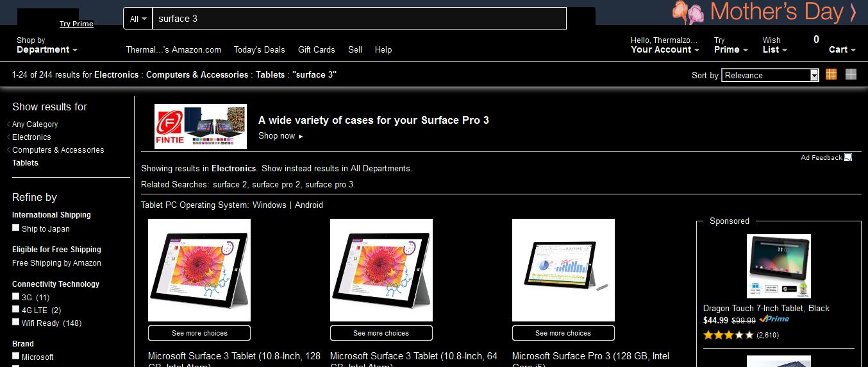The image size is (868, 367).
Task: Open the All search category dropdown
Action: click(x=138, y=19)
